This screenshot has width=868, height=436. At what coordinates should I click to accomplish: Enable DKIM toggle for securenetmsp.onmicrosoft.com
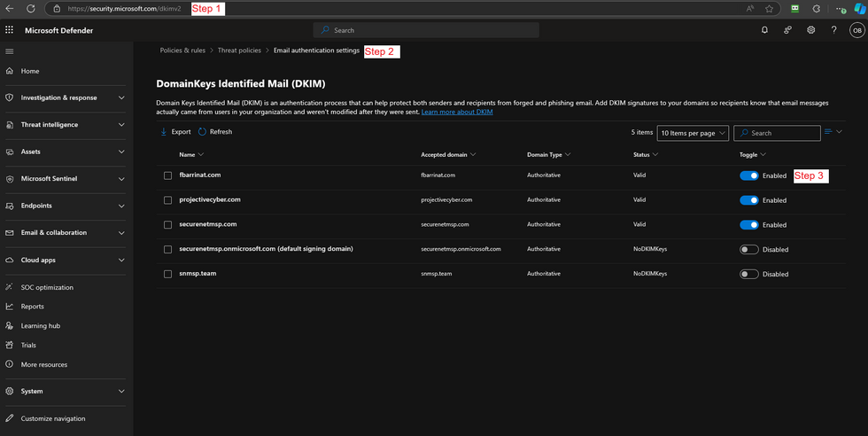(749, 249)
